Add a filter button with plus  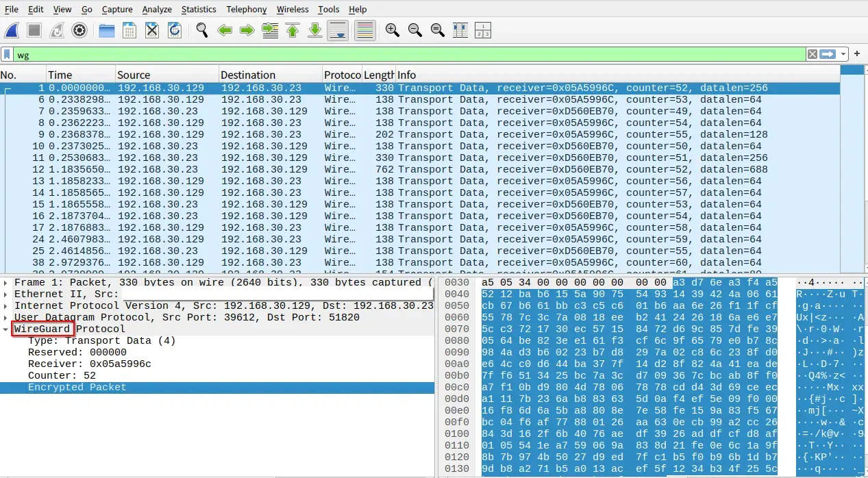pyautogui.click(x=857, y=53)
